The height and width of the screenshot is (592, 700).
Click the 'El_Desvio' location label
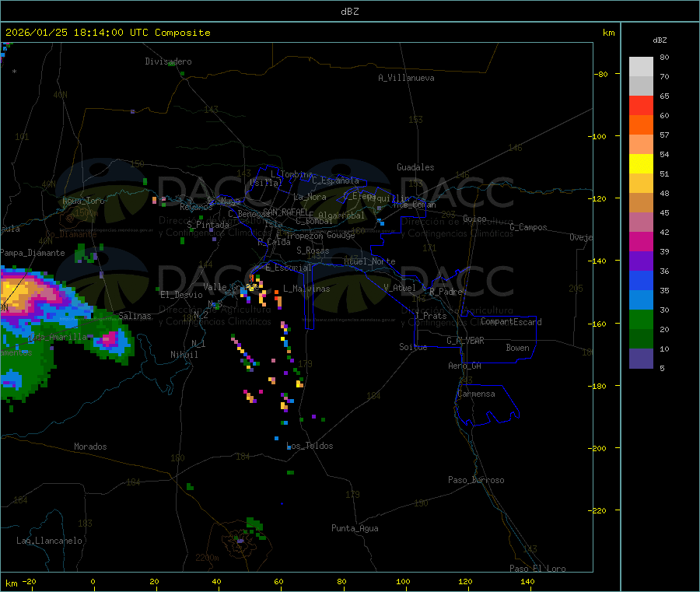(x=181, y=295)
